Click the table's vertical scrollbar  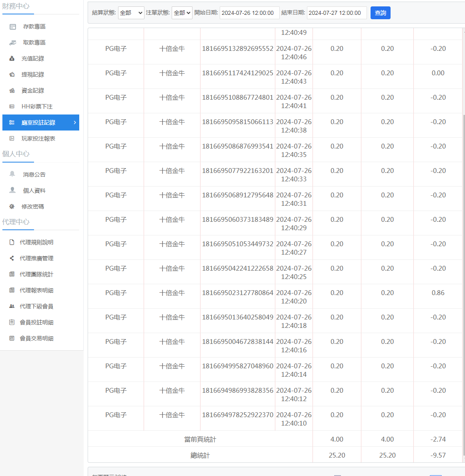click(x=463, y=280)
